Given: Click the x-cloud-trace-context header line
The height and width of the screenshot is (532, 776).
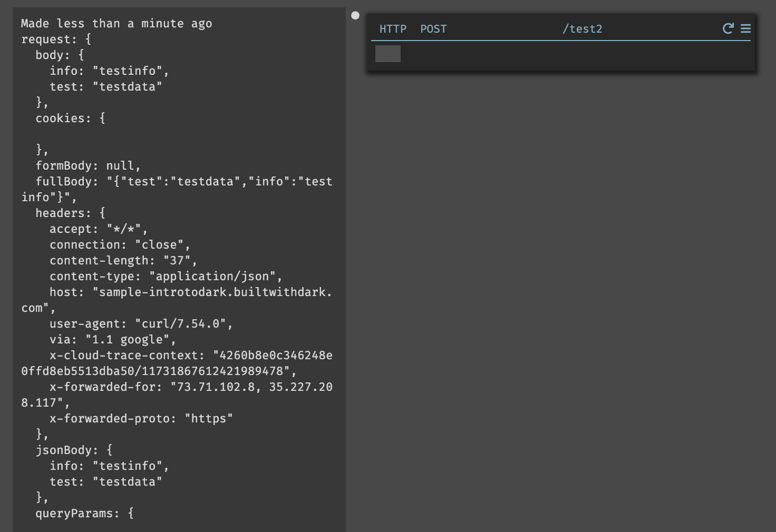Looking at the screenshot, I should pyautogui.click(x=177, y=363).
